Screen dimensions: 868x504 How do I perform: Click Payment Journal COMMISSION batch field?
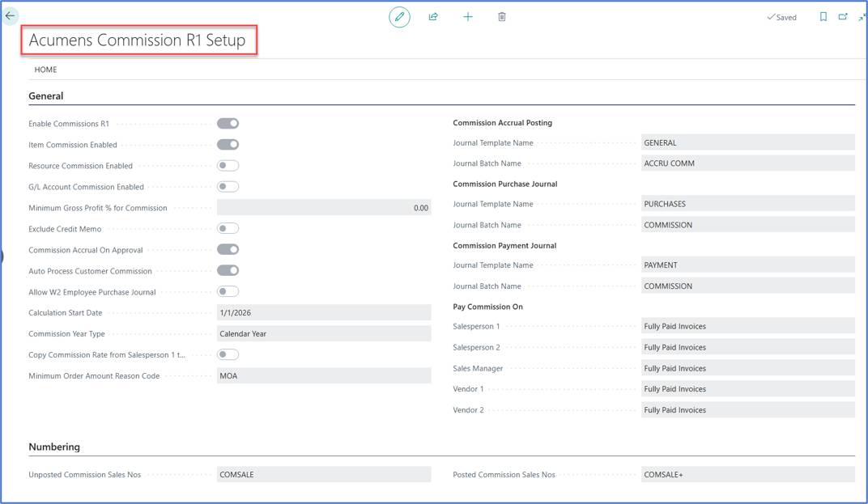[x=748, y=286]
